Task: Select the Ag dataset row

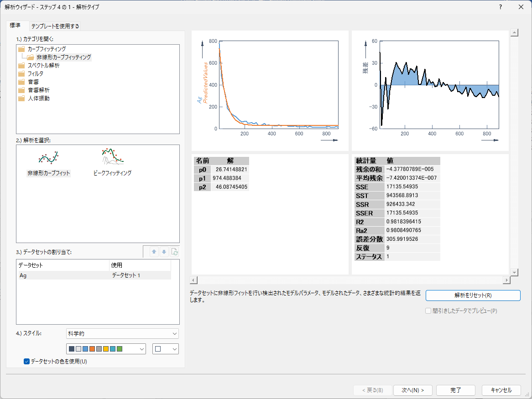Action: pos(63,275)
